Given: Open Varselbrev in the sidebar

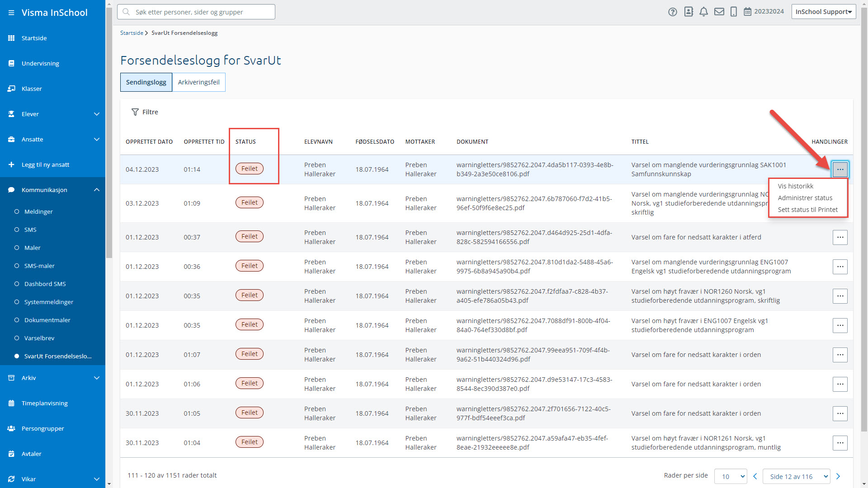Looking at the screenshot, I should [x=39, y=338].
